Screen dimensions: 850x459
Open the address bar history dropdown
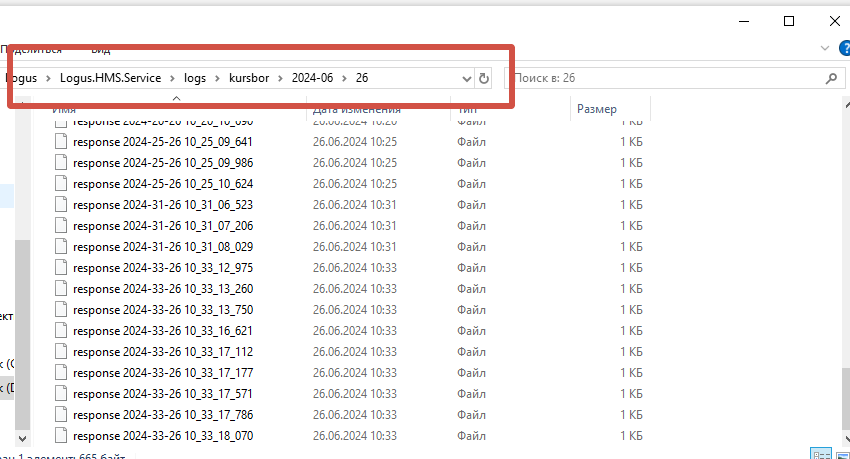coord(466,78)
